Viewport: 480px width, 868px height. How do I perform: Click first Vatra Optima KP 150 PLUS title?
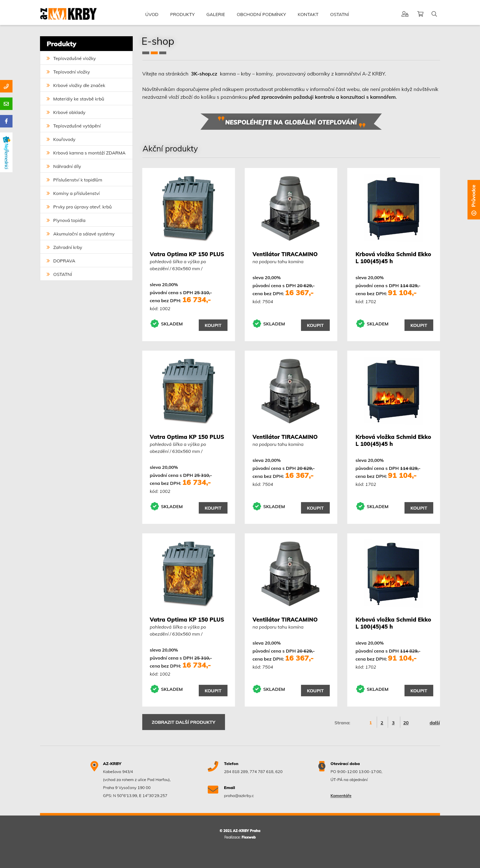[187, 254]
